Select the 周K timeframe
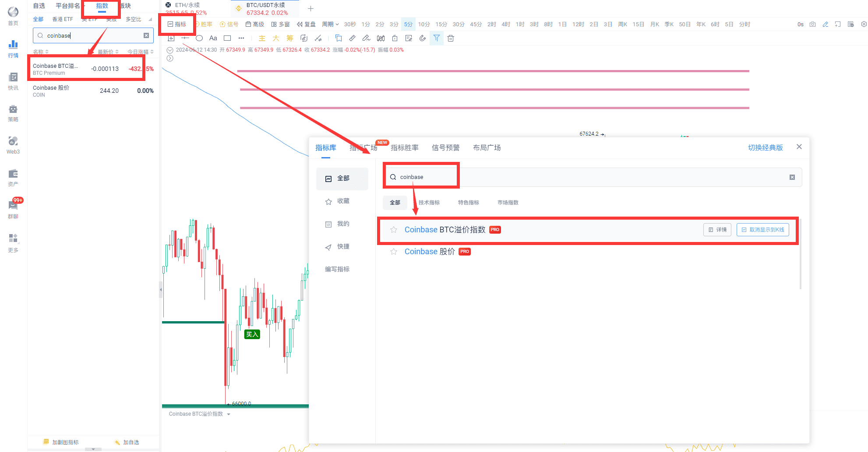868x452 pixels. [623, 24]
